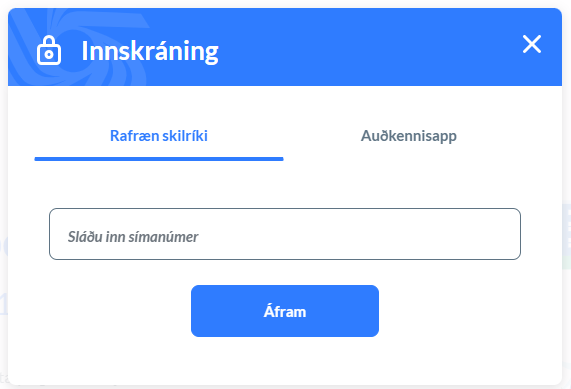Click the white X in the header corner
The width and height of the screenshot is (571, 389).
[532, 44]
